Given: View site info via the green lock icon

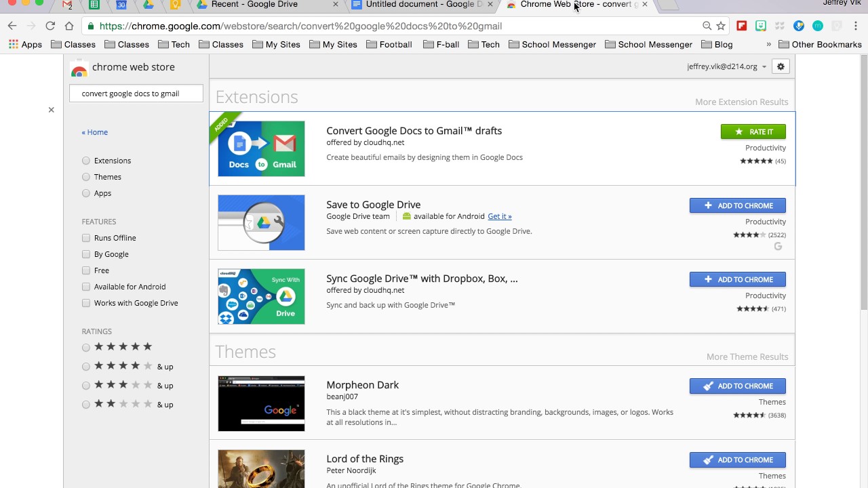Looking at the screenshot, I should pyautogui.click(x=91, y=26).
